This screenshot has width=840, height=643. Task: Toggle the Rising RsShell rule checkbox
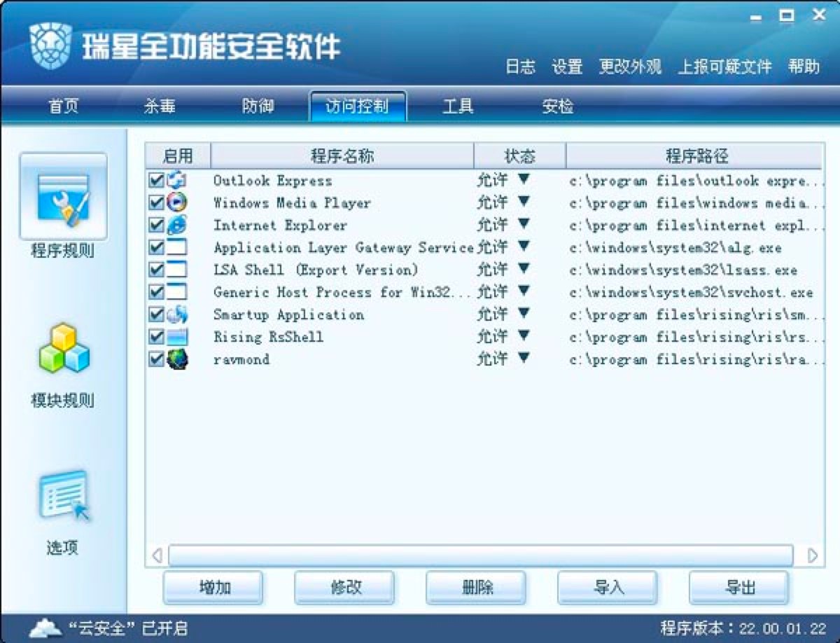click(157, 338)
